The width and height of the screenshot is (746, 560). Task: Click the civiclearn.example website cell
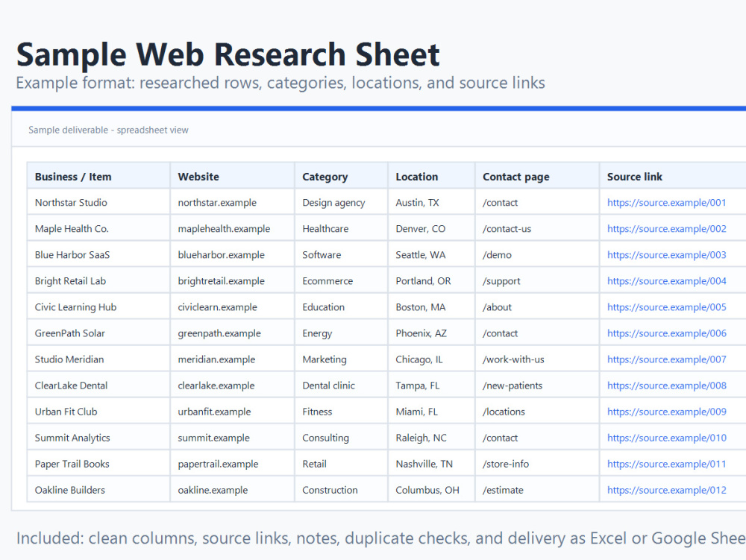point(232,307)
